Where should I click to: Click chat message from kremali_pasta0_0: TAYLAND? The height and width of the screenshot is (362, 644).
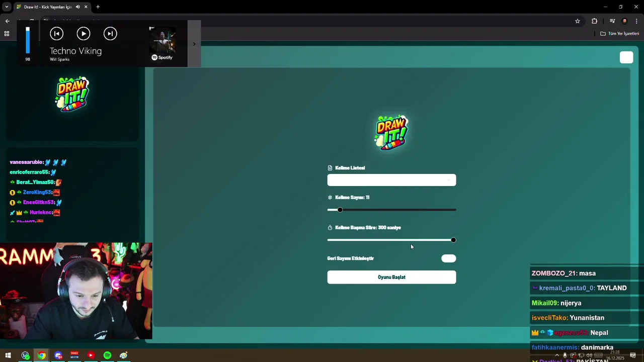(x=579, y=288)
